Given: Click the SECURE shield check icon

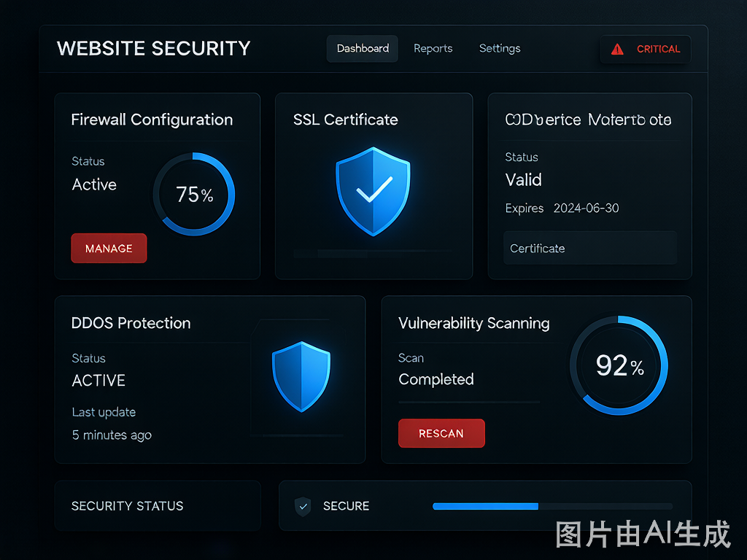Looking at the screenshot, I should (x=303, y=507).
